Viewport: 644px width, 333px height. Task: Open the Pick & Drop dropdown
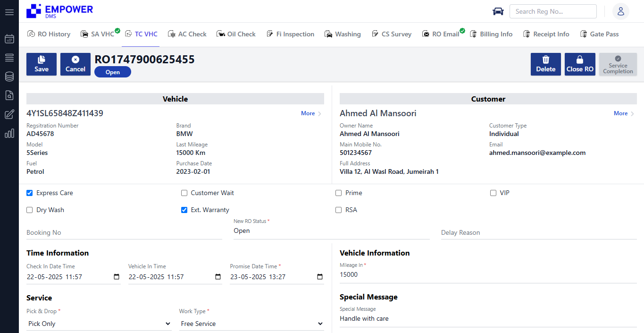pos(99,324)
